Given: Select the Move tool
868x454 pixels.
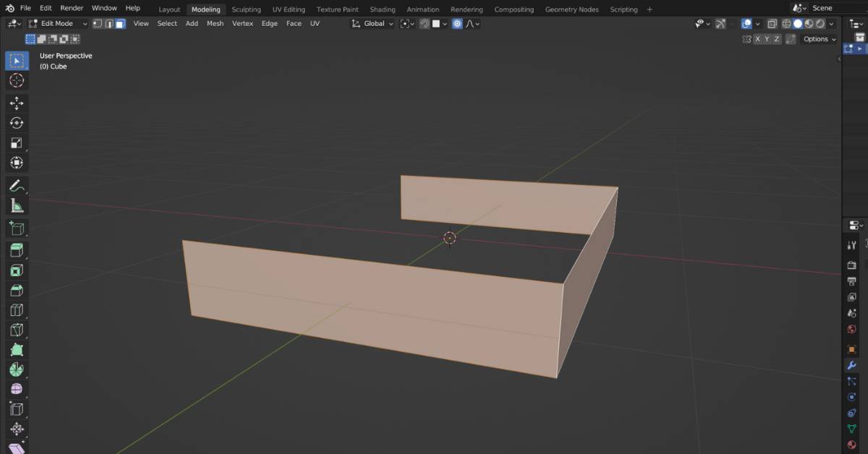Looking at the screenshot, I should coord(17,102).
